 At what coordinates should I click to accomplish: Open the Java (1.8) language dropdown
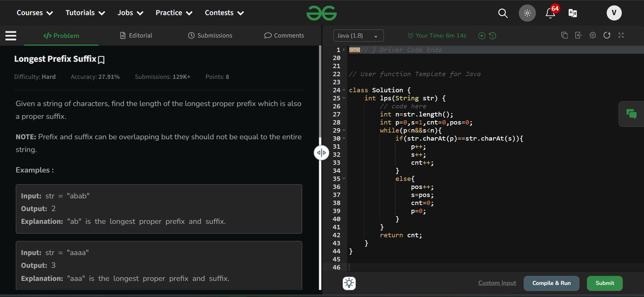pos(358,35)
